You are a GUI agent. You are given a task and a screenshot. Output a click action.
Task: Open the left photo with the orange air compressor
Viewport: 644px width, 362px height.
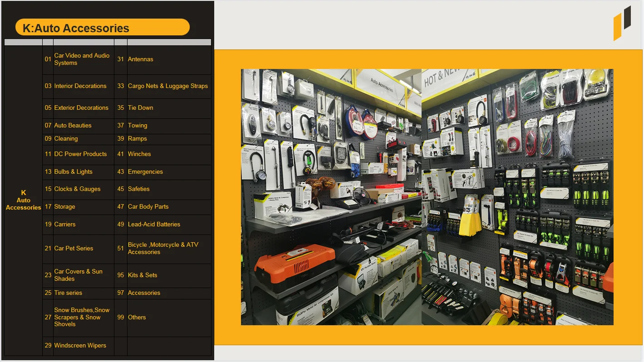tap(331, 197)
